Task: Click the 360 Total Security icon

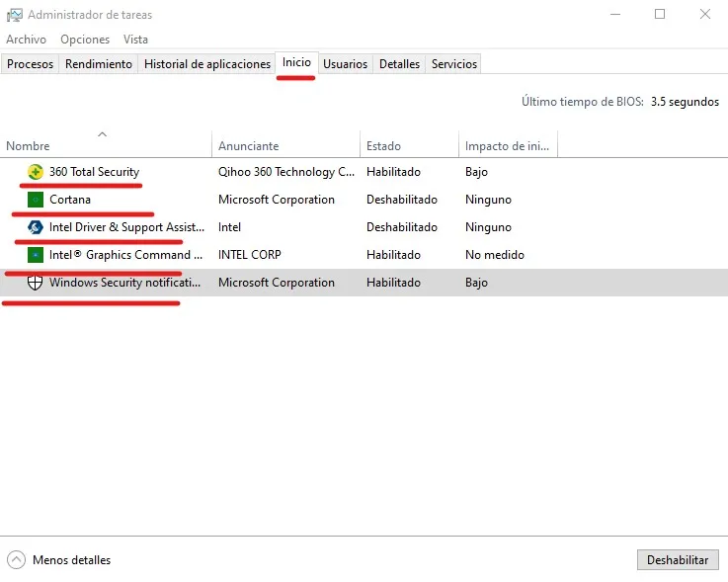Action: pos(36,172)
